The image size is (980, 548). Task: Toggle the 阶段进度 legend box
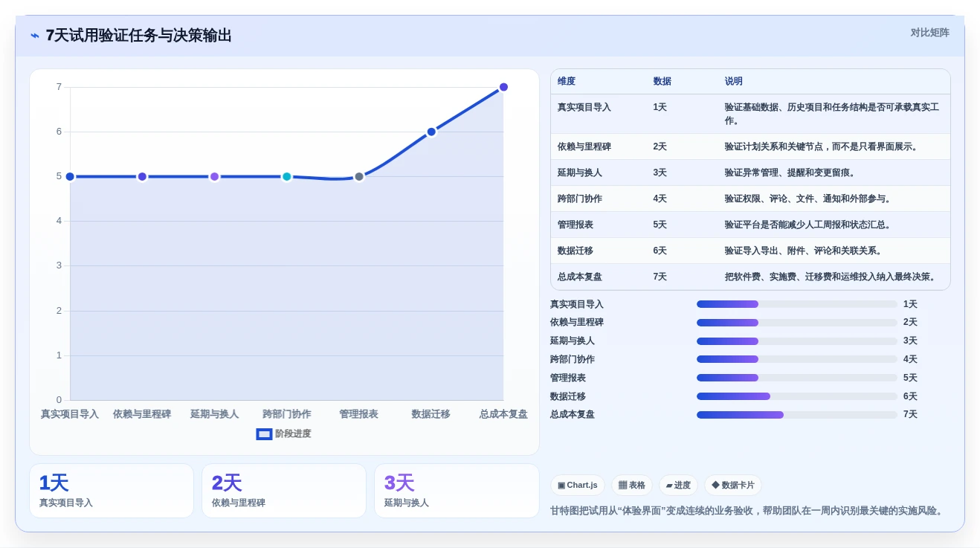264,434
